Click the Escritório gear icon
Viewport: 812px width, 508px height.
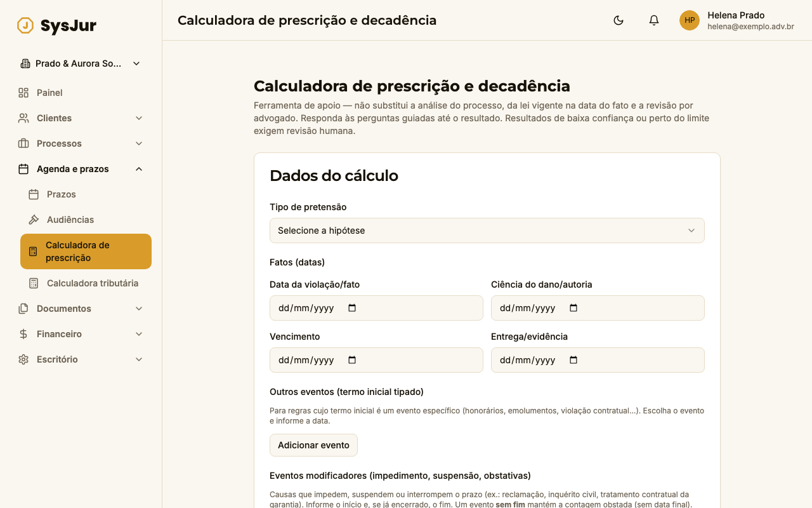pyautogui.click(x=23, y=359)
